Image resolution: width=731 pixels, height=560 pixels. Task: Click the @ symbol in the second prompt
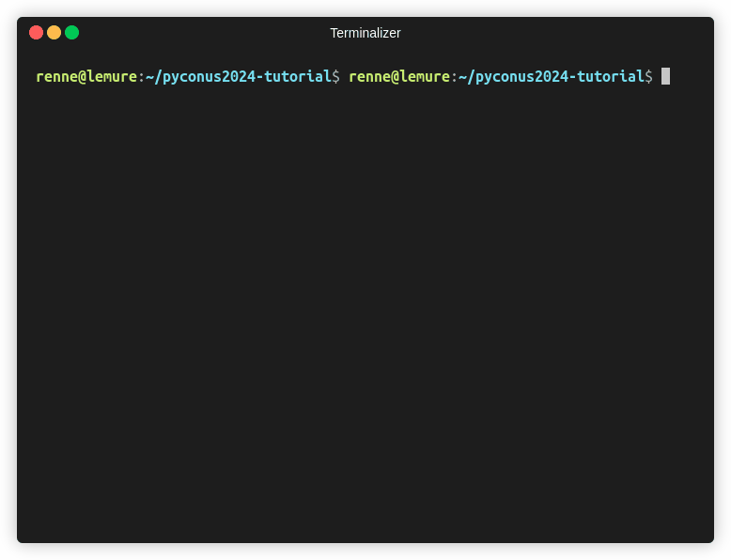396,76
